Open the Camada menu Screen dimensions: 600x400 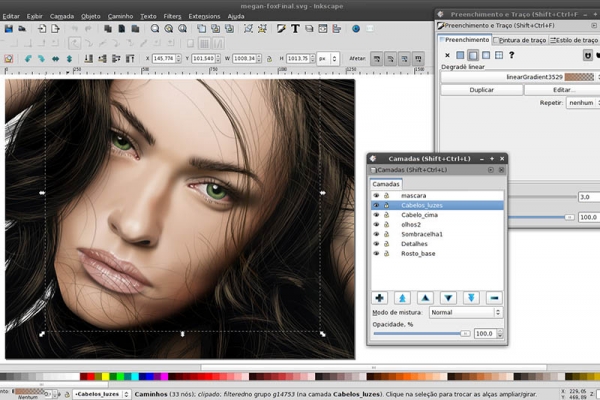(x=62, y=16)
